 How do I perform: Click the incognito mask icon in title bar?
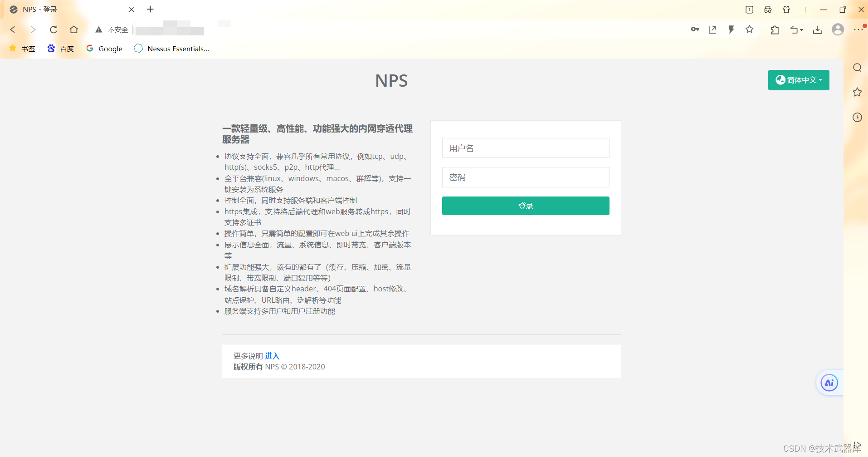click(768, 10)
